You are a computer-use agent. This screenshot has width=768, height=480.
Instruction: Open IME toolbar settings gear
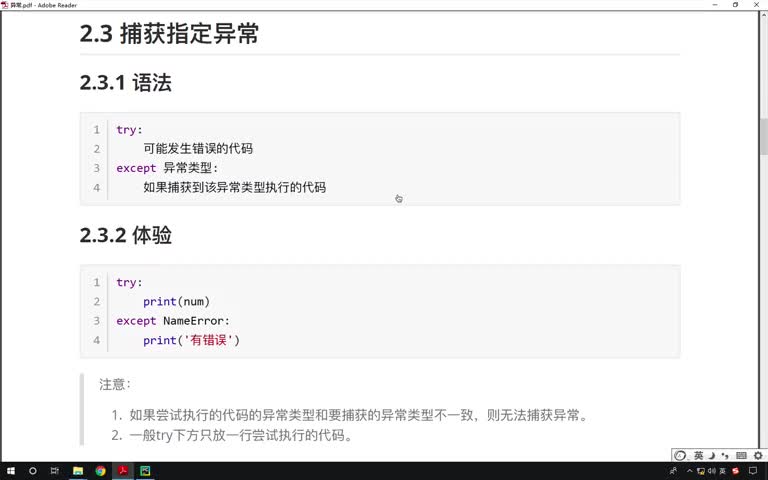pos(758,456)
